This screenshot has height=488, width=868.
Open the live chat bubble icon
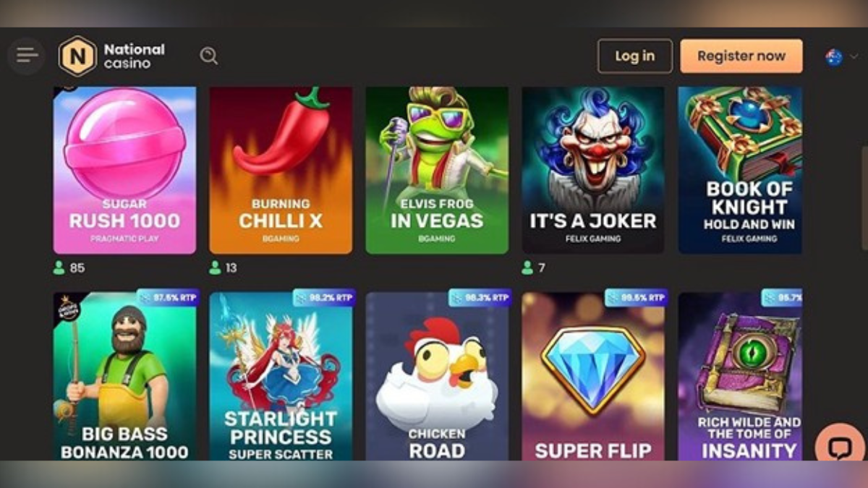pos(839,447)
